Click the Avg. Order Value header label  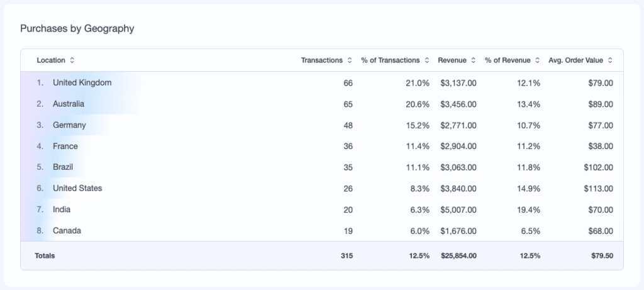point(576,60)
